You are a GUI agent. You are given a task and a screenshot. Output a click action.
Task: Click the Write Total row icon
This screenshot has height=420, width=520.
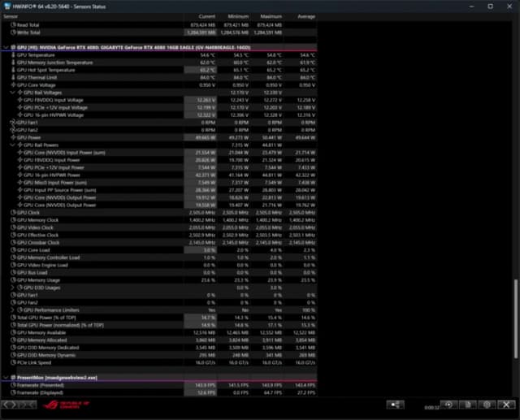(13, 32)
